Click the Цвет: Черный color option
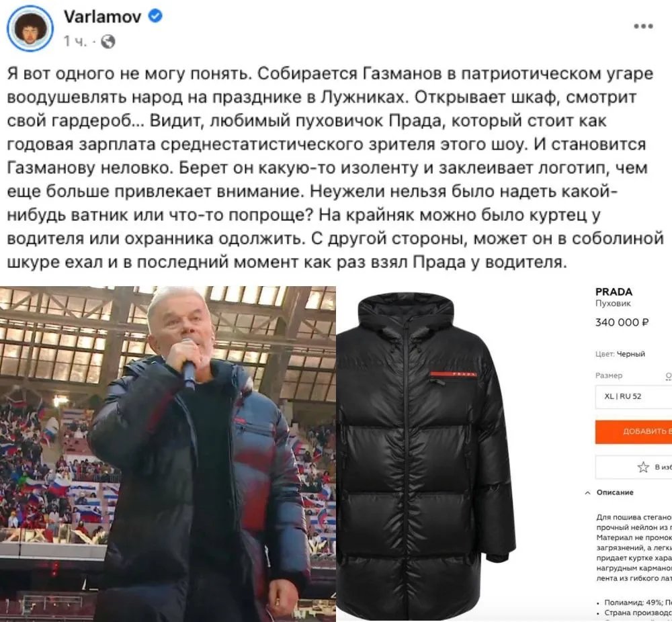This screenshot has width=672, height=622. (620, 354)
